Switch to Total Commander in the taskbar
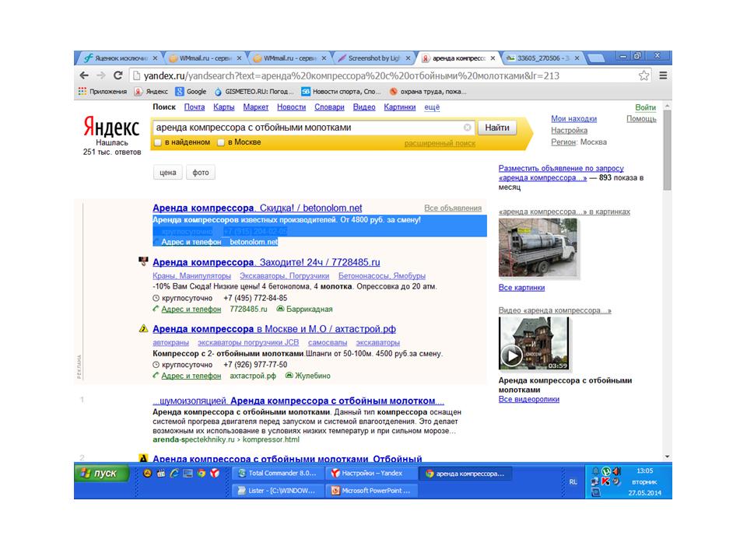 (x=278, y=474)
